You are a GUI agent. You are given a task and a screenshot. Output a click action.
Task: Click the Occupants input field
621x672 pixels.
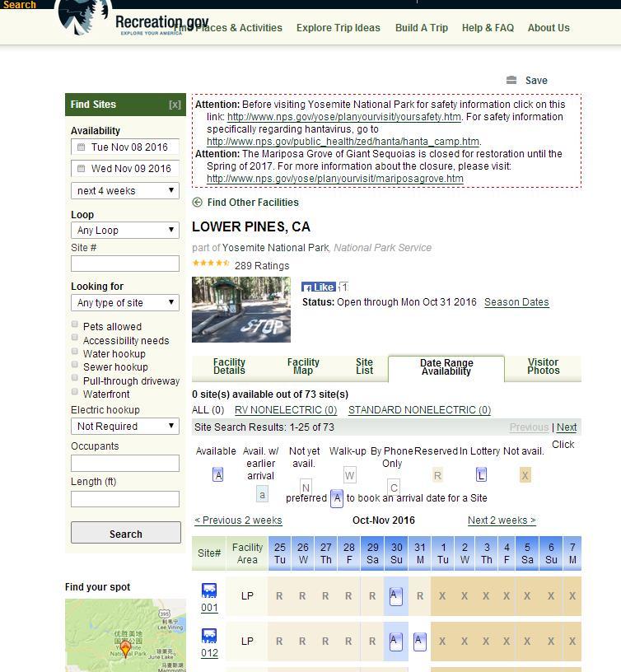[x=125, y=463]
